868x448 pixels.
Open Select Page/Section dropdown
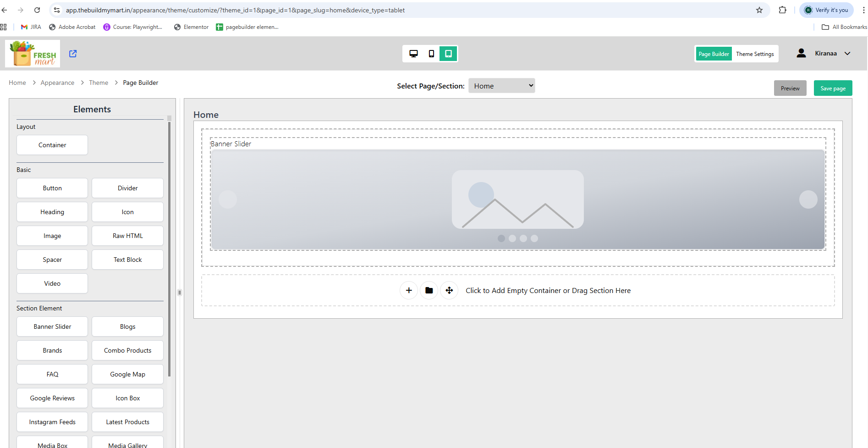click(502, 86)
